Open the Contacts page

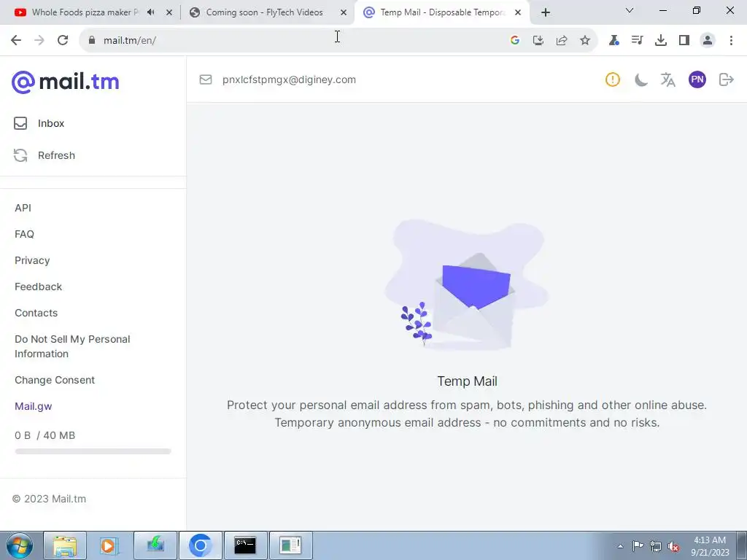coord(36,313)
